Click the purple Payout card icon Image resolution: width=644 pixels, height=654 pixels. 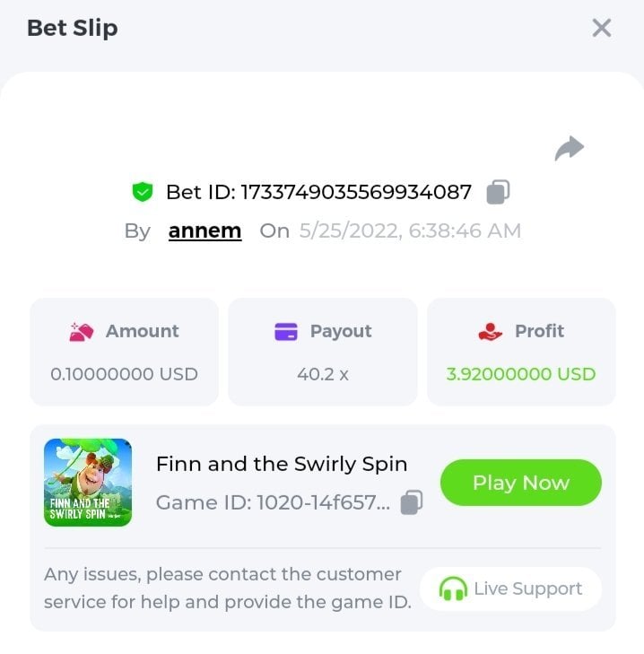point(286,332)
